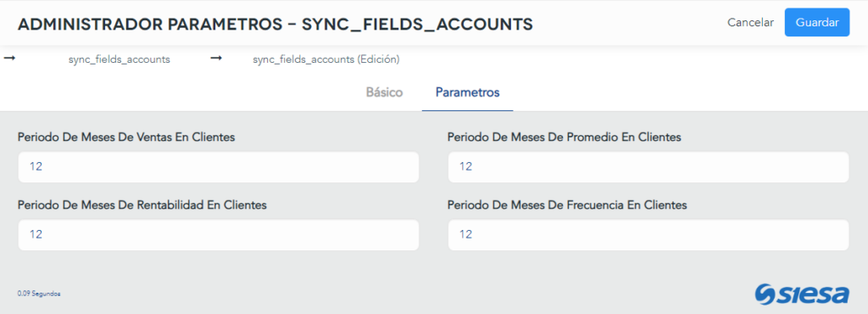
Task: Save changes with the Guardar button
Action: pyautogui.click(x=816, y=23)
